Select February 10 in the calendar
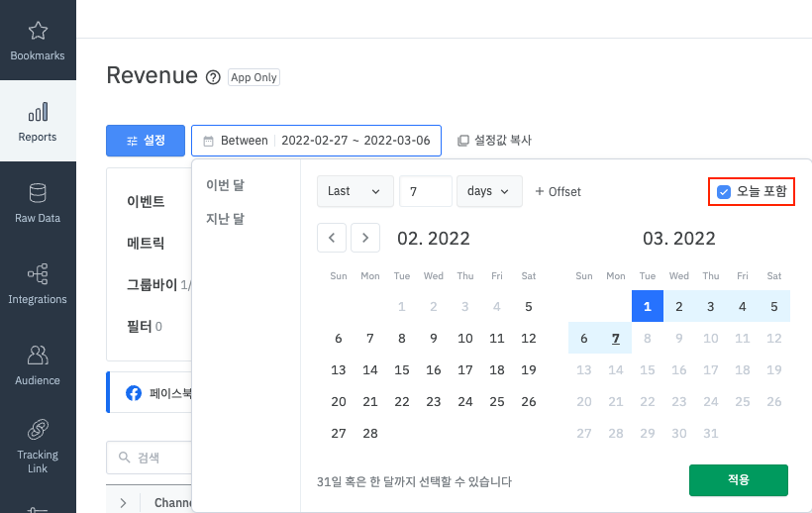This screenshot has height=513, width=812. (465, 338)
